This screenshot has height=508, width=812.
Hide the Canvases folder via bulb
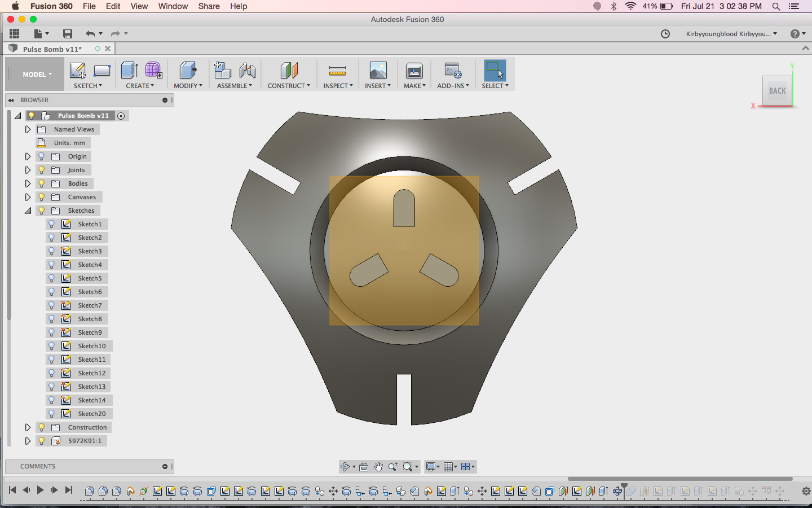(x=41, y=197)
